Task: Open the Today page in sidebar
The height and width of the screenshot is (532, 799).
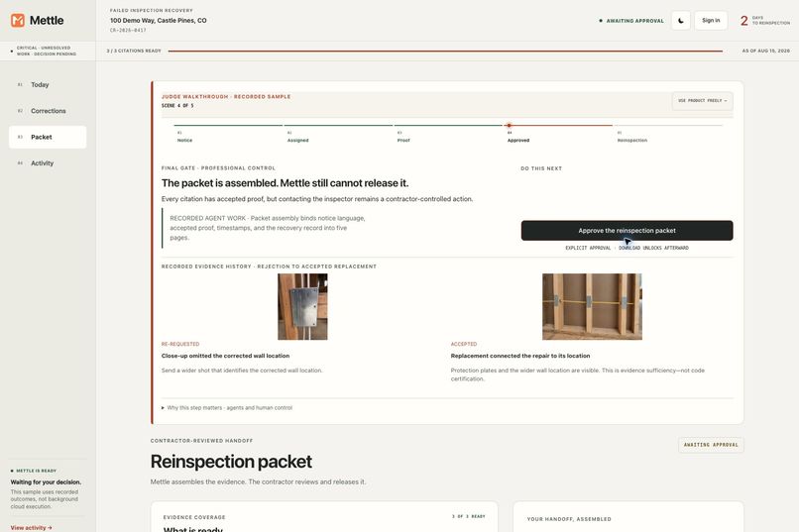Action: point(48,84)
